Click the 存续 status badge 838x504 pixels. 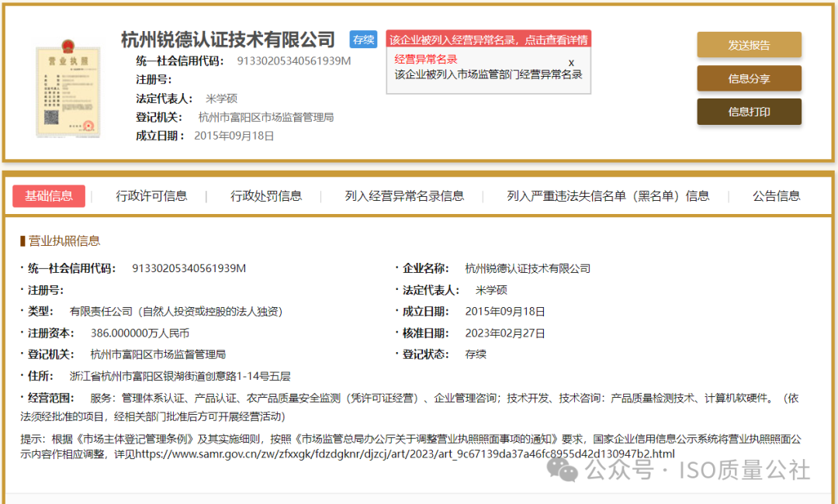pos(362,39)
